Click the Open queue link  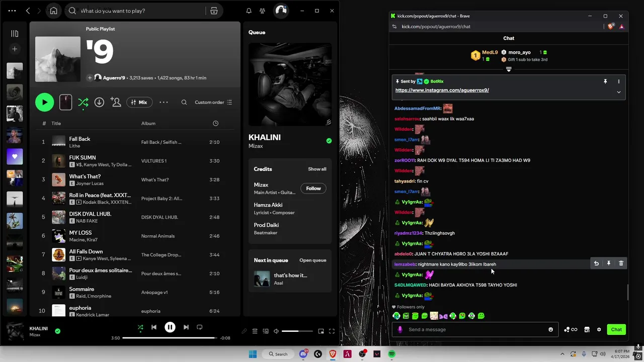[x=313, y=260]
